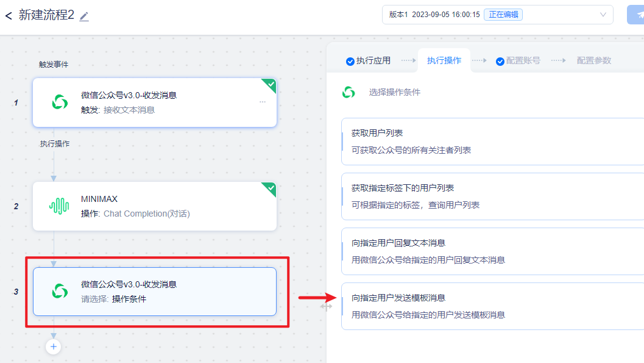Select 向指定用户发送模板消息 operation
This screenshot has height=363, width=644.
pyautogui.click(x=492, y=306)
